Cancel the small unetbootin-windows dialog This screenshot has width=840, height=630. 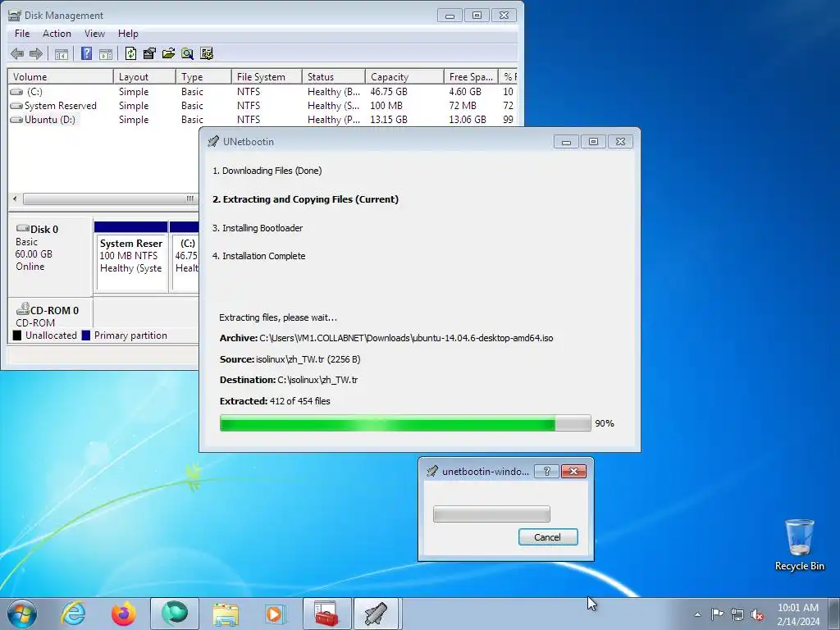point(548,537)
